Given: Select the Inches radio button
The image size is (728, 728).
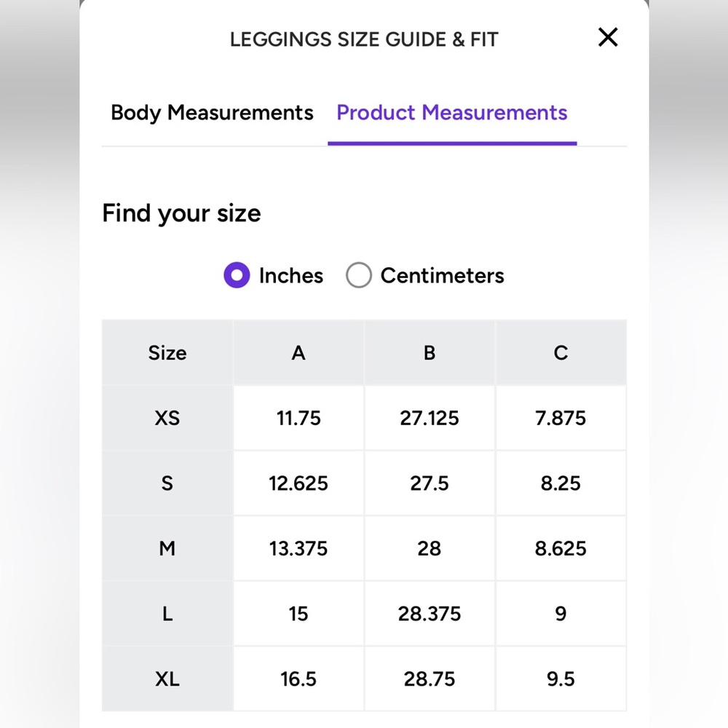Looking at the screenshot, I should click(237, 275).
